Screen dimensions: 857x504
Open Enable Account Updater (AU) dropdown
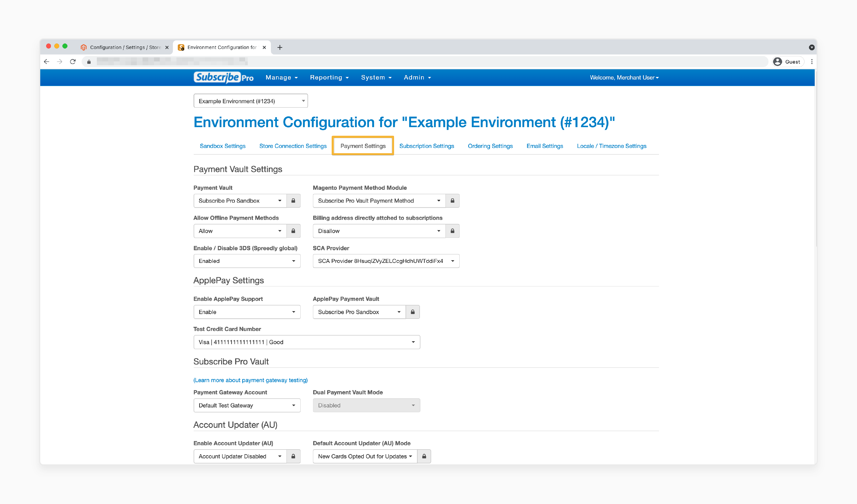pos(240,456)
